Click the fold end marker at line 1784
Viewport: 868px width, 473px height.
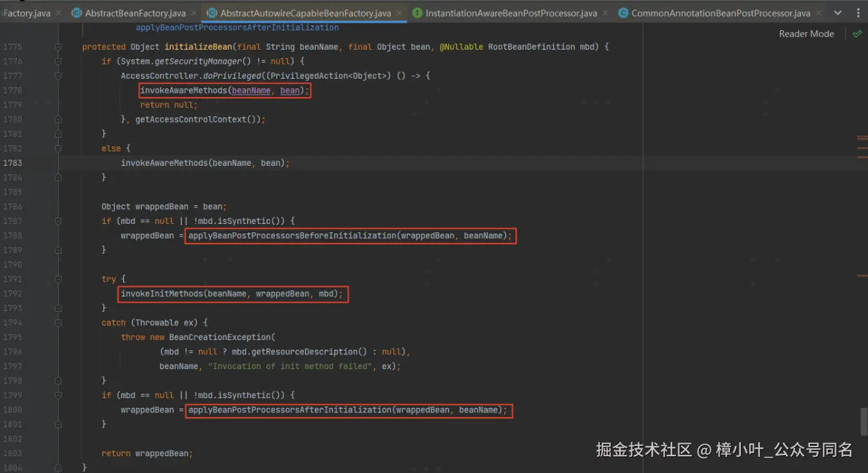pos(58,177)
